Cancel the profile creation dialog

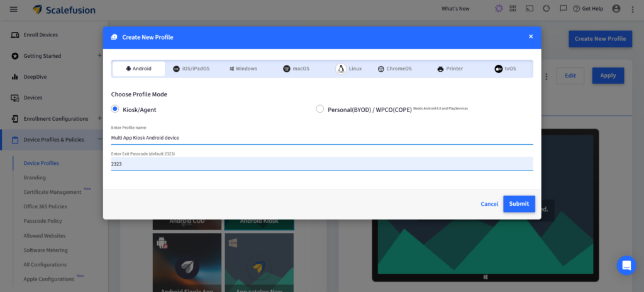489,204
